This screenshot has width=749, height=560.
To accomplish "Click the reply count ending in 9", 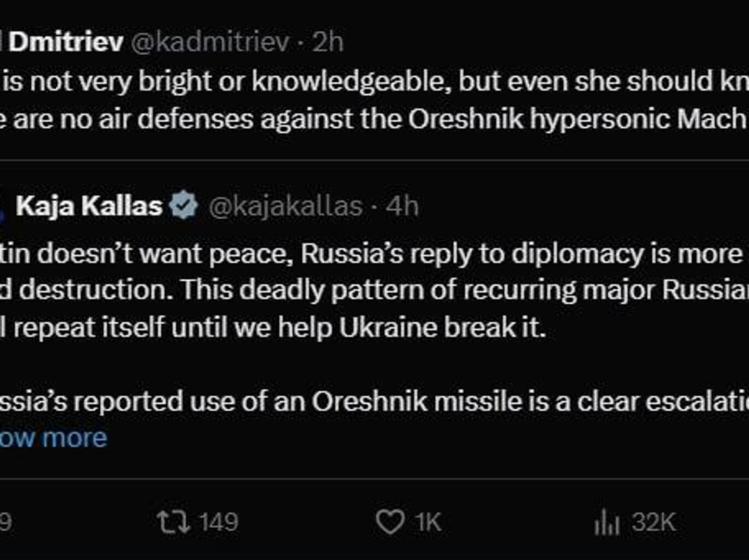I will pos(5,522).
